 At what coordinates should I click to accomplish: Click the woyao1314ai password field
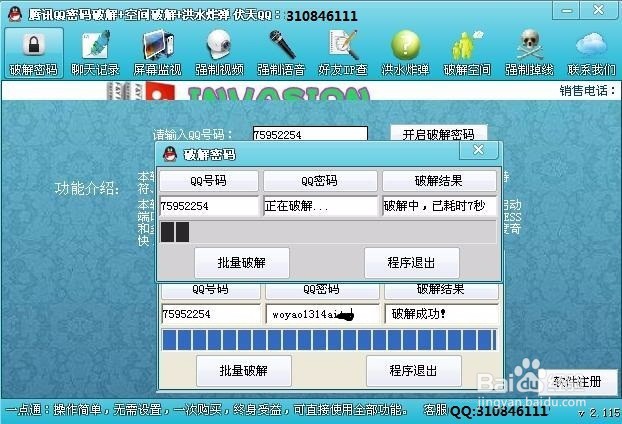point(323,314)
